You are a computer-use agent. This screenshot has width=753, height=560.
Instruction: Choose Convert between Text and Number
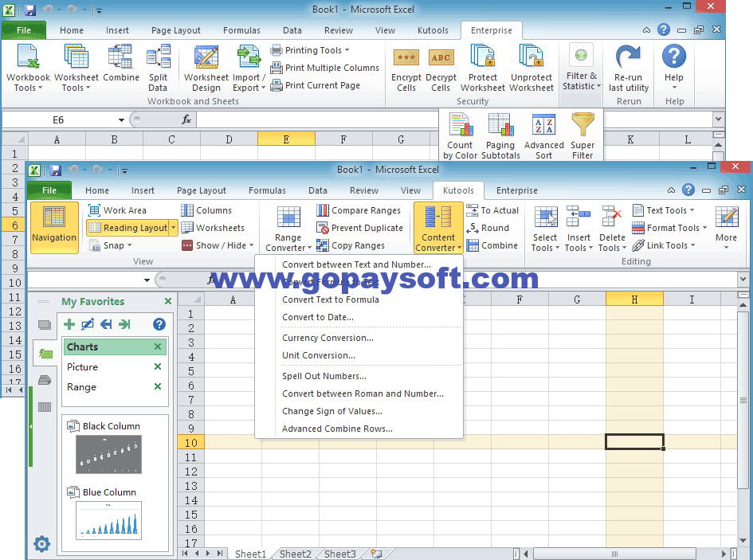[356, 264]
